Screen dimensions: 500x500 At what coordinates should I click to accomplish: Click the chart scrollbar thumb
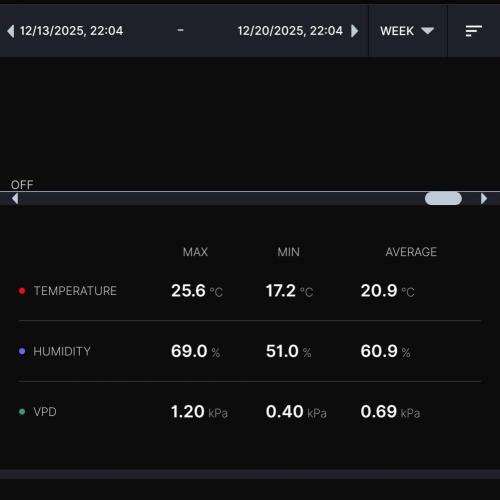(x=443, y=199)
